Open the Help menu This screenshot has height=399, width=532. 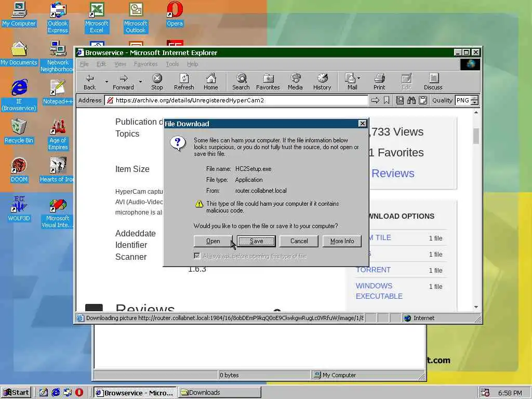(192, 64)
